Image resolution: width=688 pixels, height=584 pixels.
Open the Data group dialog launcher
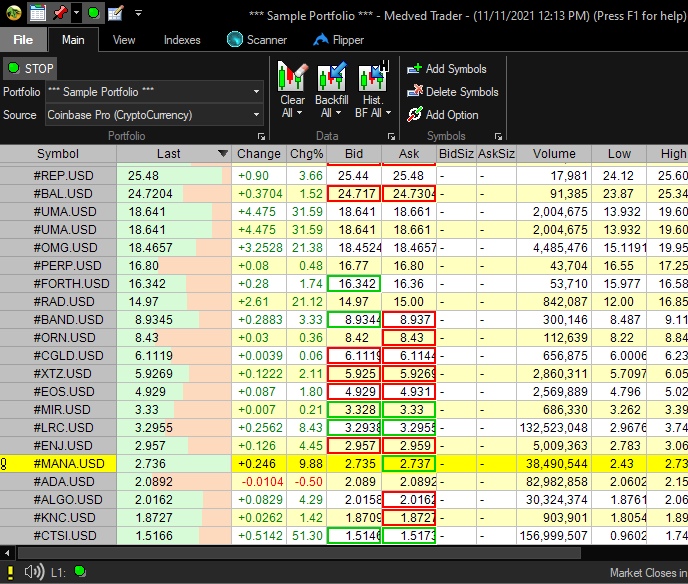click(x=391, y=136)
